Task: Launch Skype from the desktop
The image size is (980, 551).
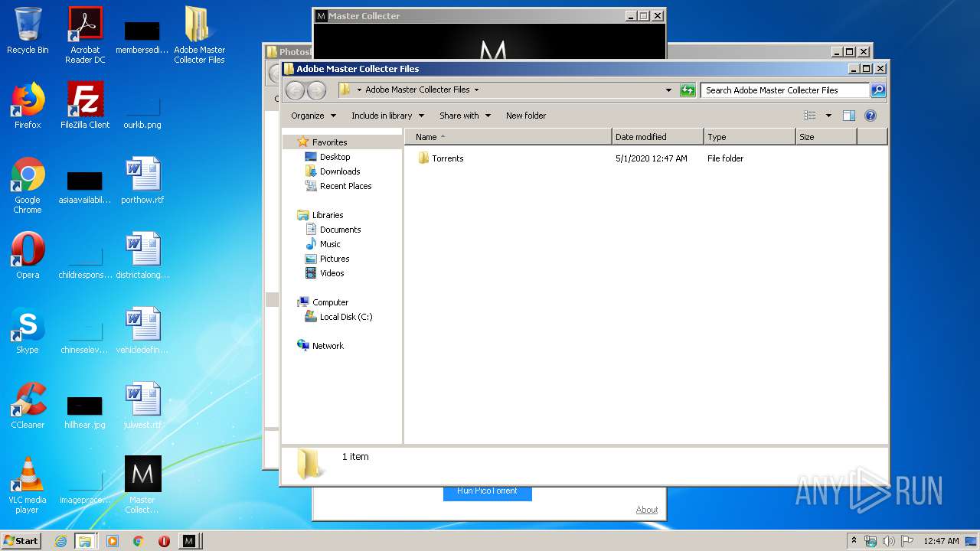Action: (28, 331)
